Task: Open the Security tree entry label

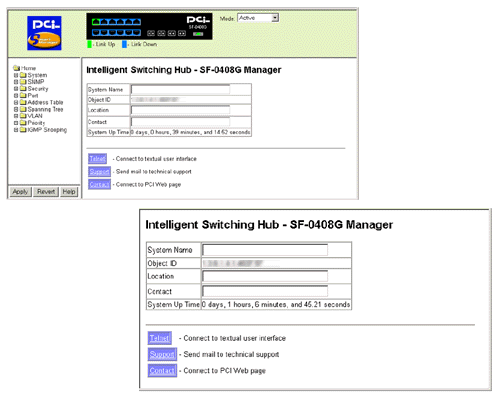Action: [x=38, y=89]
